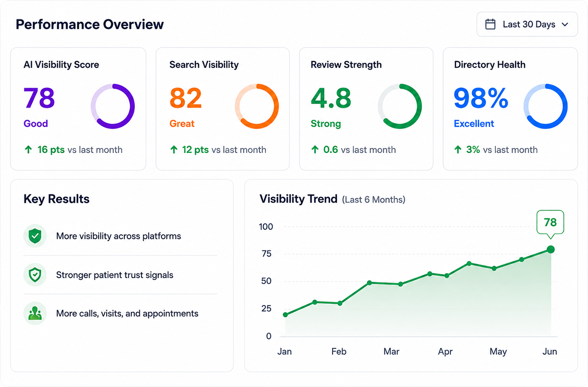Click the calendar icon in date selector
The width and height of the screenshot is (588, 387).
[490, 24]
